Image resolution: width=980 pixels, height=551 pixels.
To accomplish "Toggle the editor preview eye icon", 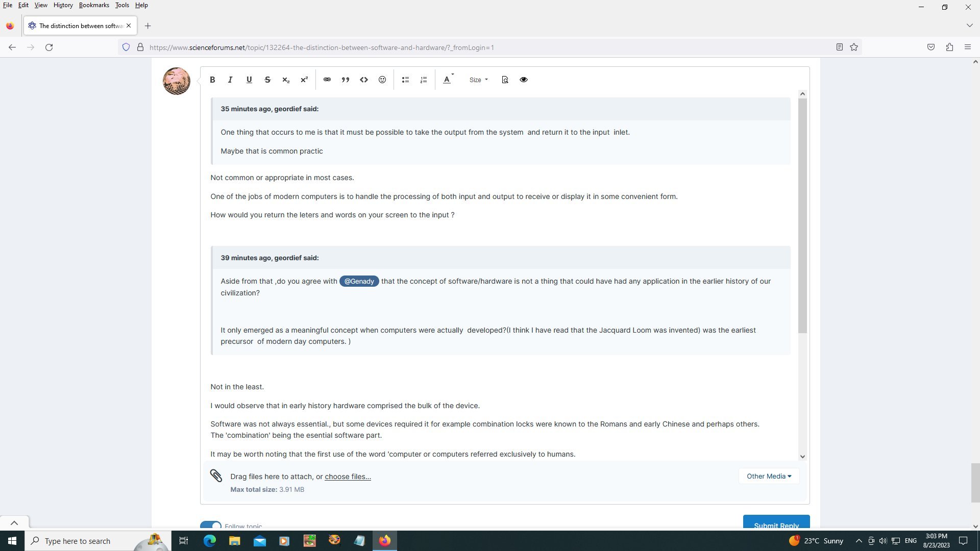I will [524, 80].
